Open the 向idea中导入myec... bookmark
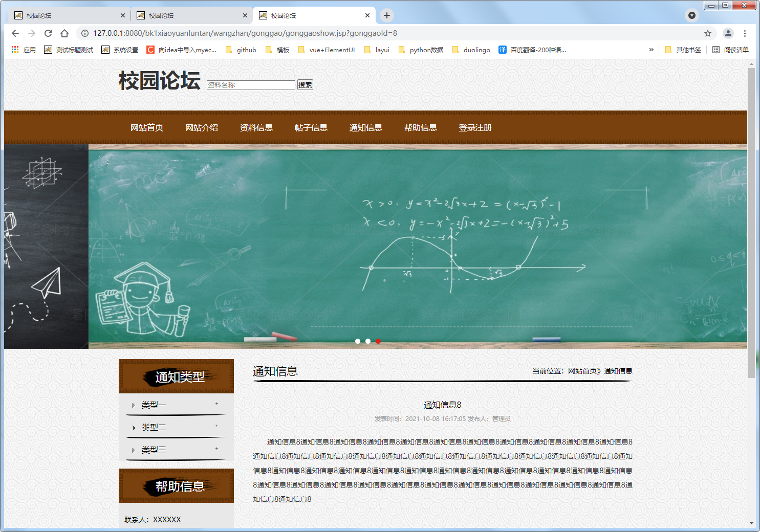 click(182, 50)
